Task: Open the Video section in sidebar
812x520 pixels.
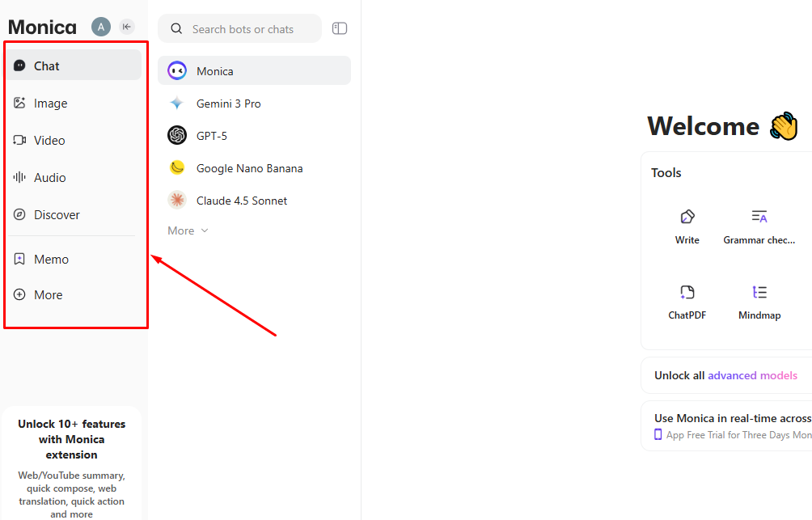Action: coord(74,141)
